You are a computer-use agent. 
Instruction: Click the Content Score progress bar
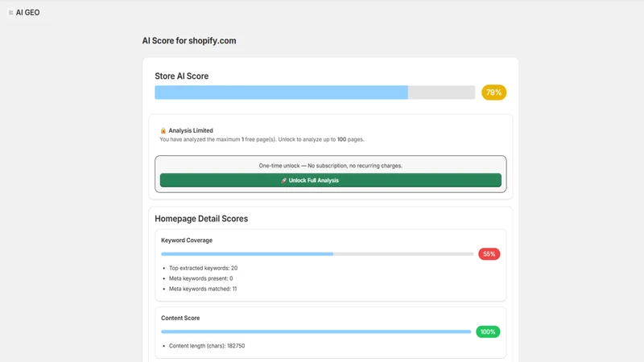(x=316, y=331)
